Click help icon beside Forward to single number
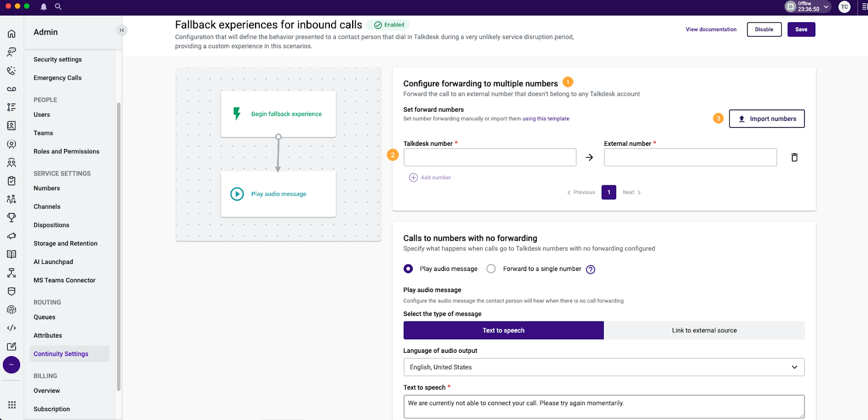868x420 pixels. point(591,269)
